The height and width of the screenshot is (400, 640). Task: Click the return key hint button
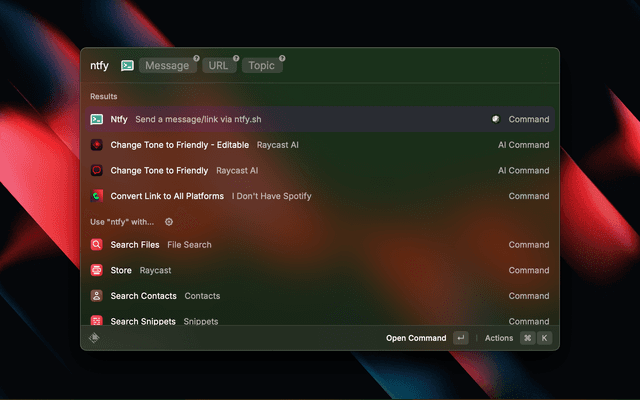point(460,338)
